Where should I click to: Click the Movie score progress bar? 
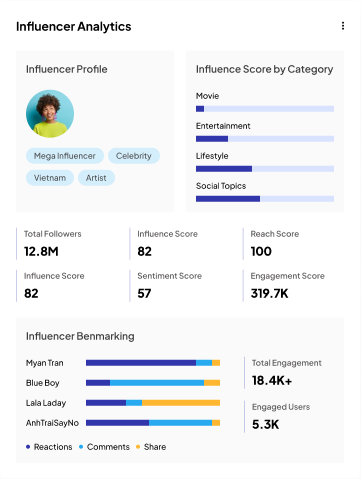point(265,109)
